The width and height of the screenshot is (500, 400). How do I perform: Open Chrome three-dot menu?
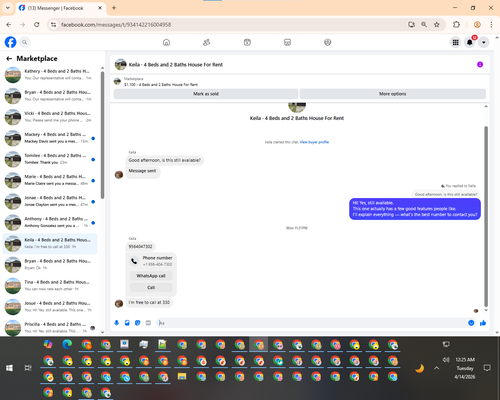pyautogui.click(x=491, y=25)
